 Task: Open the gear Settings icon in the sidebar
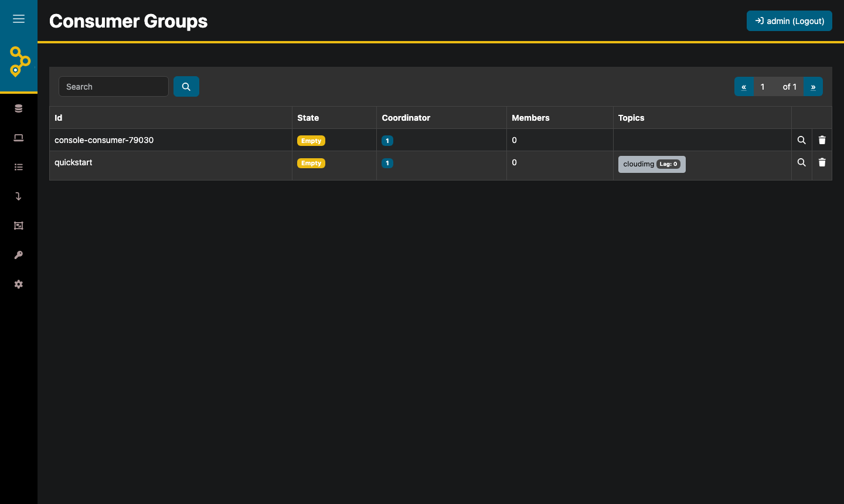click(x=19, y=284)
